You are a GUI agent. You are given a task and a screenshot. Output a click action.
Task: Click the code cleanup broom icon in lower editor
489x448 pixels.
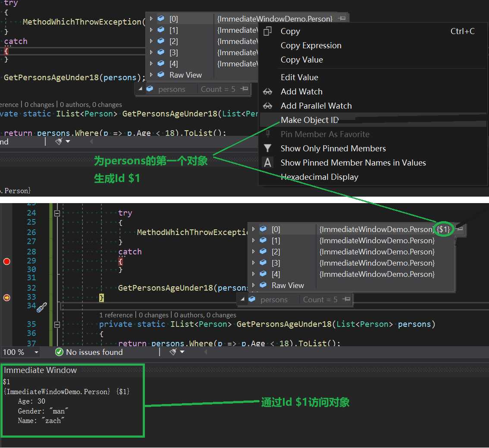pos(173,352)
